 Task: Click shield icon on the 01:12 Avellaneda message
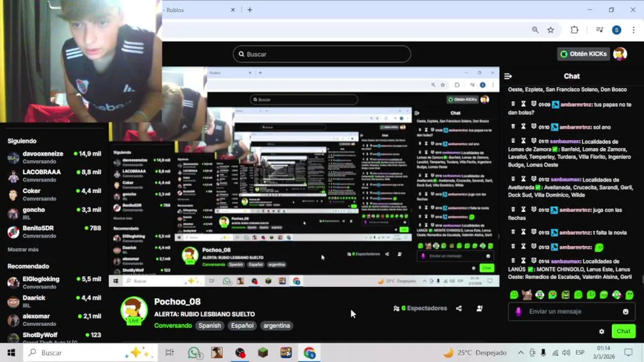click(533, 179)
